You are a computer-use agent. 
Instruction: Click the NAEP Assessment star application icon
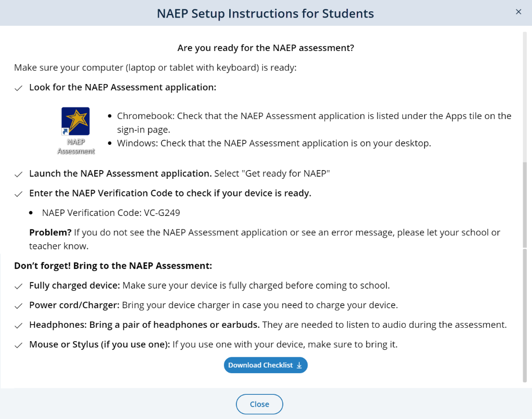[x=76, y=122]
